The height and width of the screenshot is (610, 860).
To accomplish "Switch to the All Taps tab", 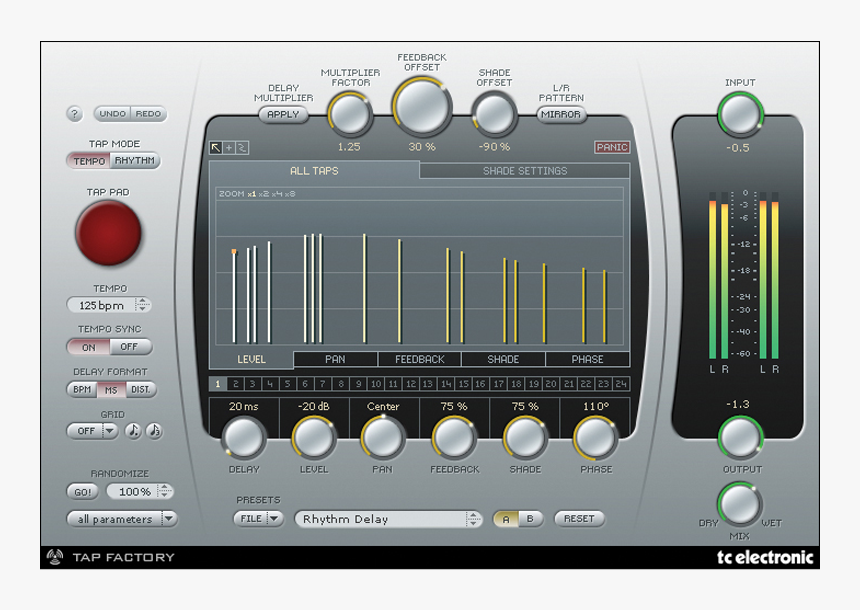I will (x=314, y=171).
